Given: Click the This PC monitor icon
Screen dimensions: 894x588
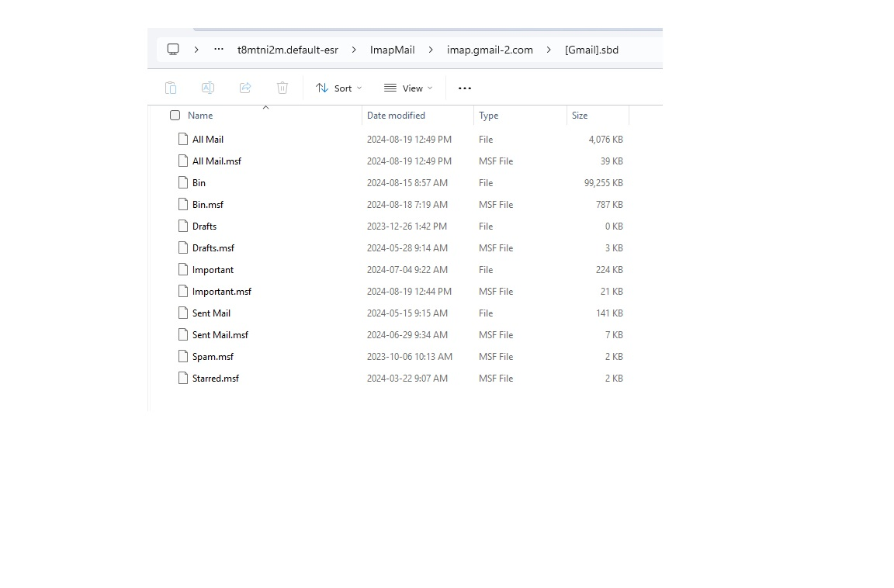Looking at the screenshot, I should (x=173, y=50).
